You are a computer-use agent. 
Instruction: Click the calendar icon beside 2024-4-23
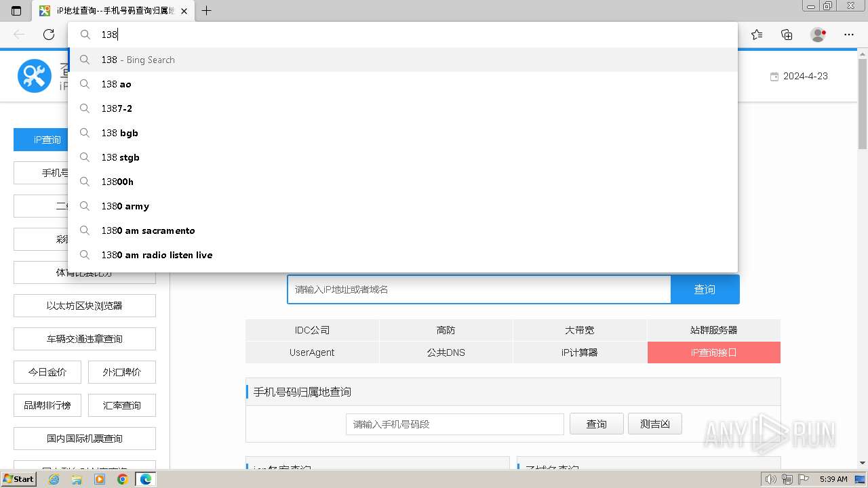[x=774, y=77]
